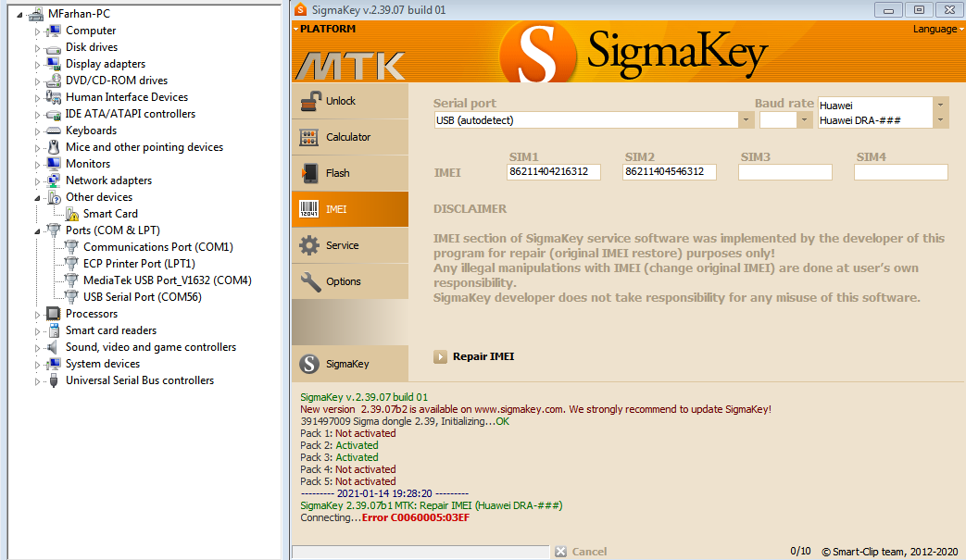Open the Service gear icon

(309, 245)
